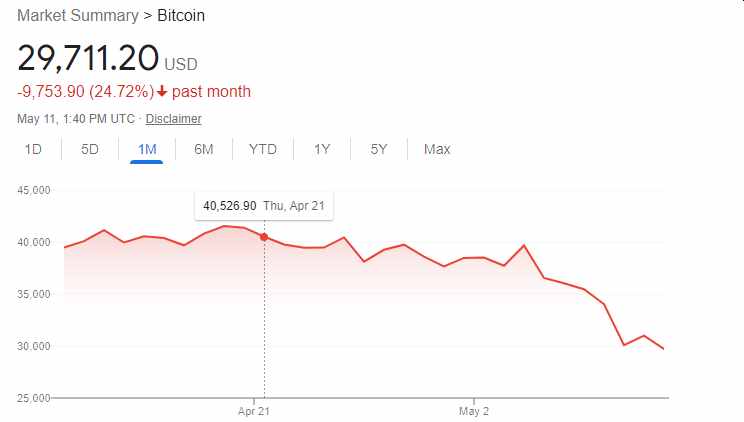Click the Bitcoin breadcrumb label
The image size is (744, 422).
click(x=182, y=16)
